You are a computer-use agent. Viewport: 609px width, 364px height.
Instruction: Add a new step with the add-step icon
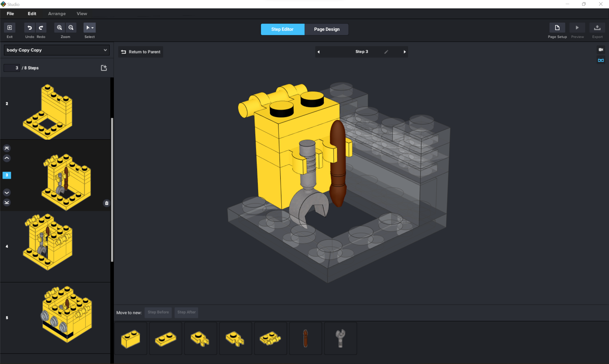coord(104,68)
